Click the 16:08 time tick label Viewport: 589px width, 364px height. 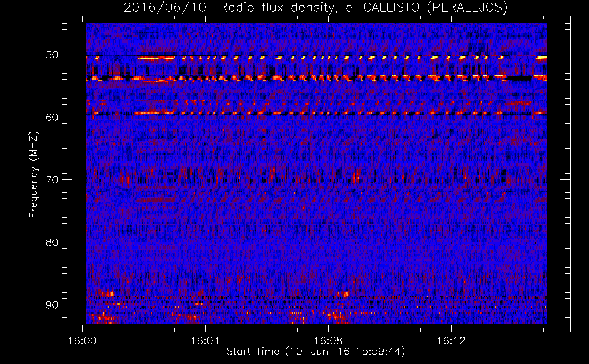(x=328, y=341)
